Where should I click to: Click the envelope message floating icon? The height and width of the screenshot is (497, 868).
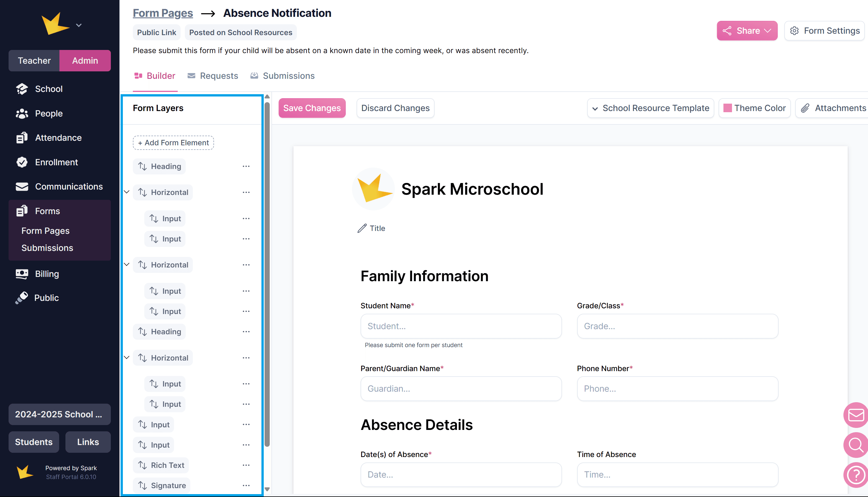click(856, 415)
